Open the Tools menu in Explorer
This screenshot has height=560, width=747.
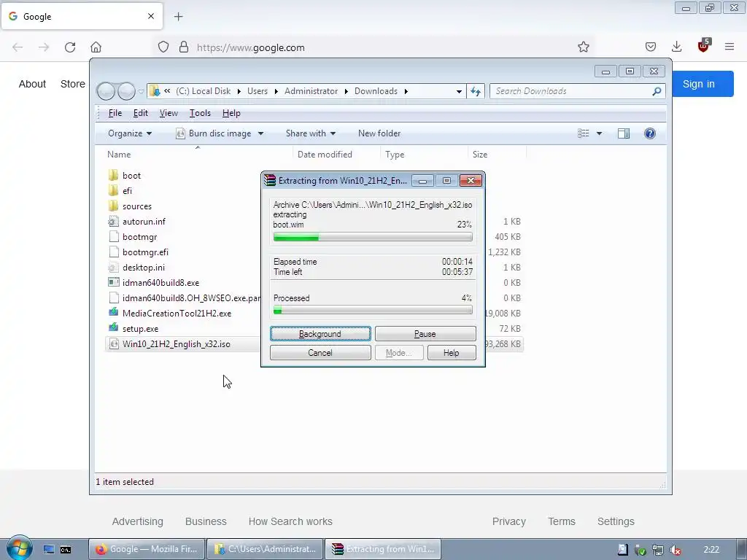click(x=200, y=113)
